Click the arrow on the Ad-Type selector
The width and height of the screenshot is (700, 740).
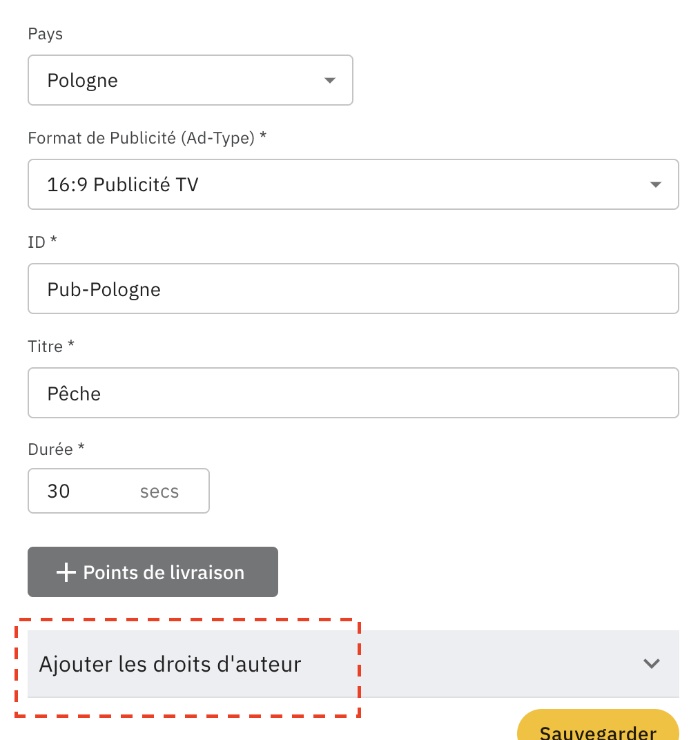tap(654, 184)
